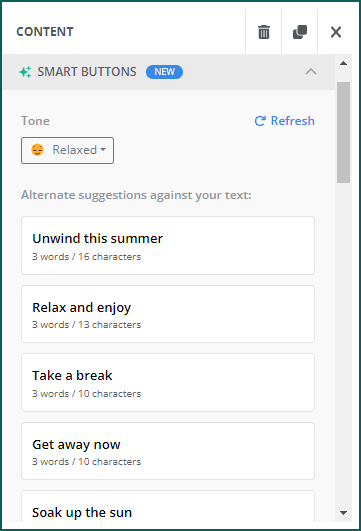
Task: Click the NEW badge
Action: pos(164,72)
